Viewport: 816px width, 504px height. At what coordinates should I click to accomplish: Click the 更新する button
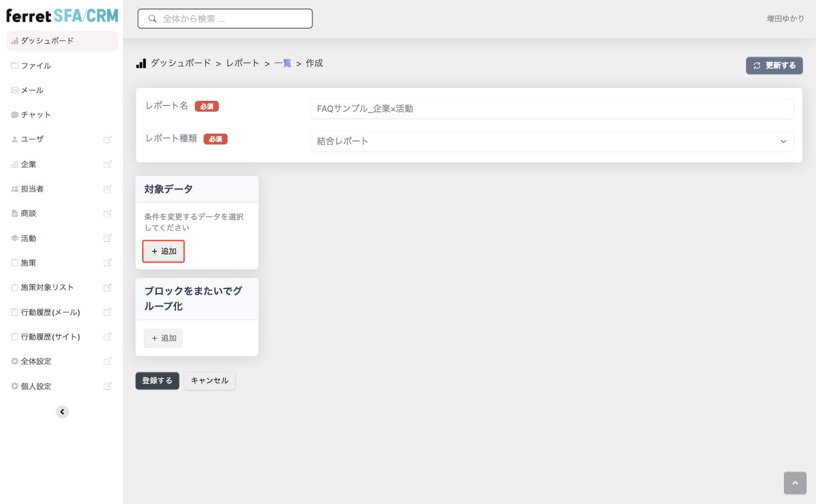774,66
